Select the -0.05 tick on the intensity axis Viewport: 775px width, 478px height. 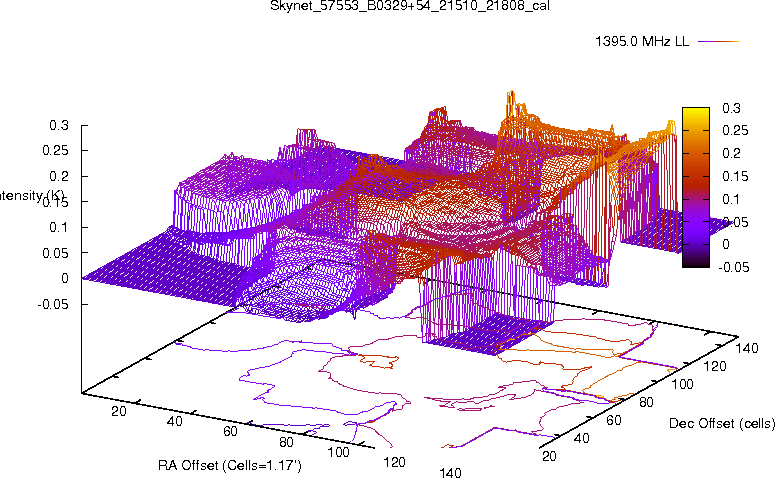point(53,304)
